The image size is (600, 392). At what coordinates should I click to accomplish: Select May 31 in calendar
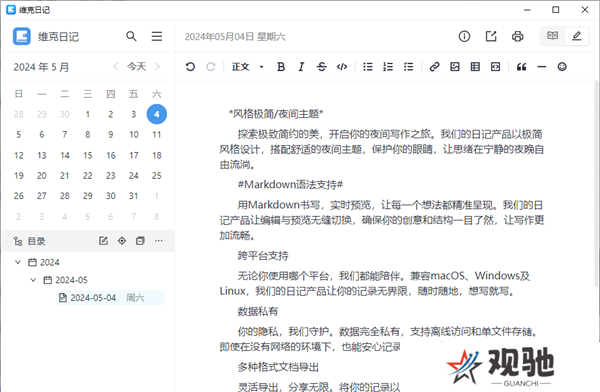click(134, 196)
